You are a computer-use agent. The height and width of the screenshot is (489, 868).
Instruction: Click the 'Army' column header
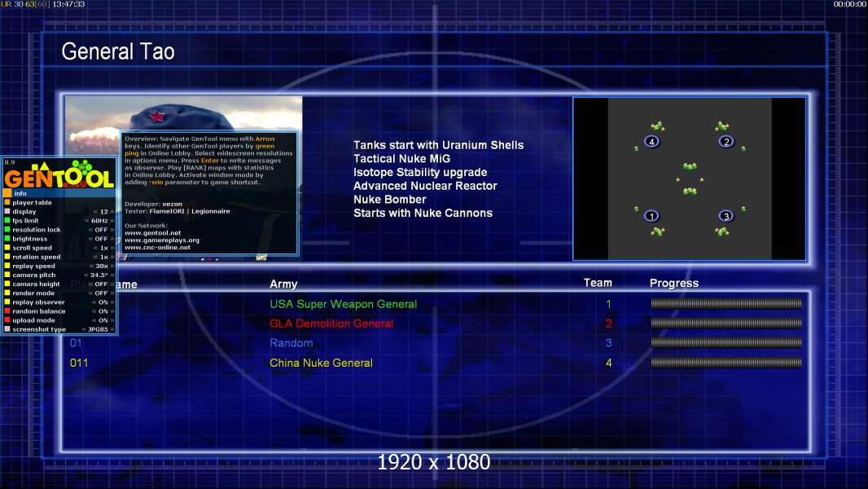pyautogui.click(x=283, y=284)
